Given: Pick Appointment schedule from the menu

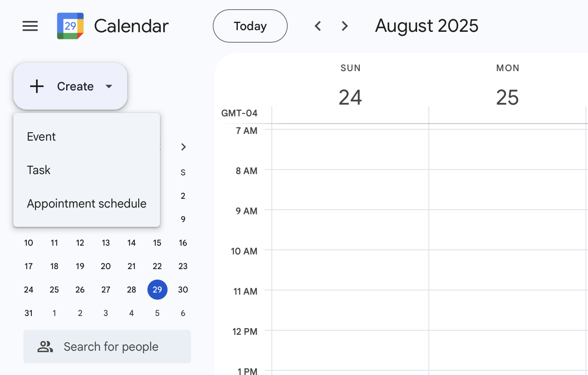Looking at the screenshot, I should coord(87,203).
